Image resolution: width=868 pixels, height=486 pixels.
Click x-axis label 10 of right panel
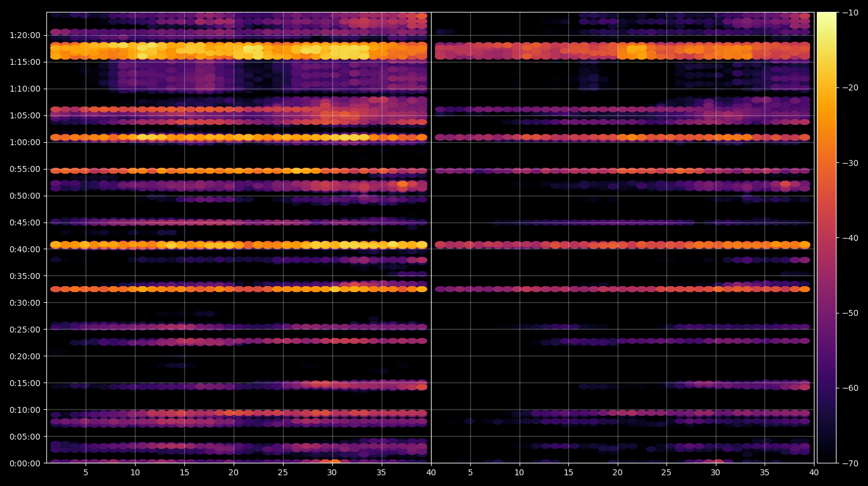click(x=519, y=473)
